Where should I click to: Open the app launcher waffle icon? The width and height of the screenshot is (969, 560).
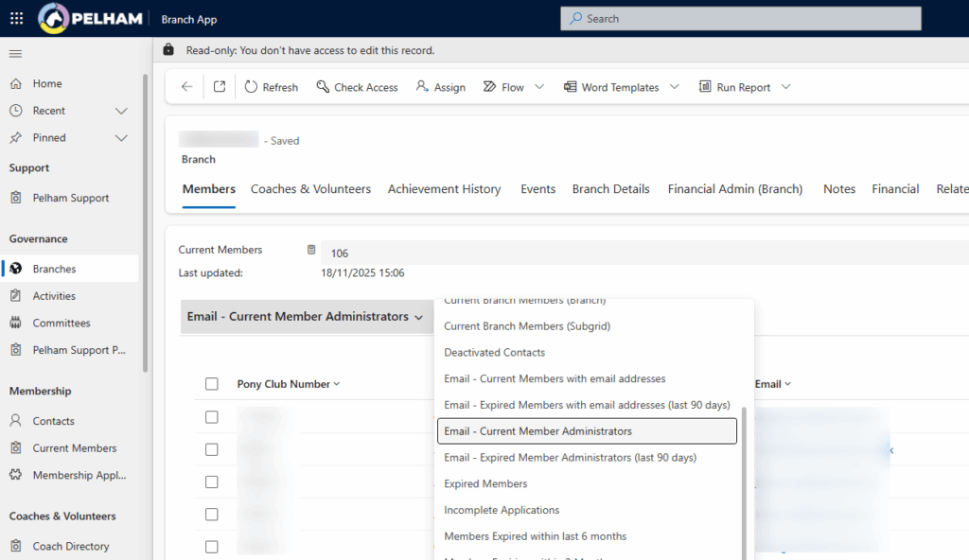click(x=16, y=18)
